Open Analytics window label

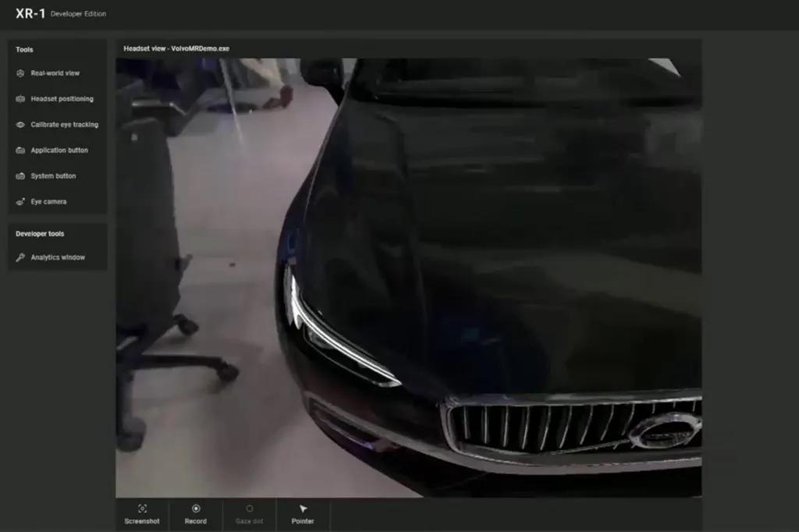tap(58, 257)
